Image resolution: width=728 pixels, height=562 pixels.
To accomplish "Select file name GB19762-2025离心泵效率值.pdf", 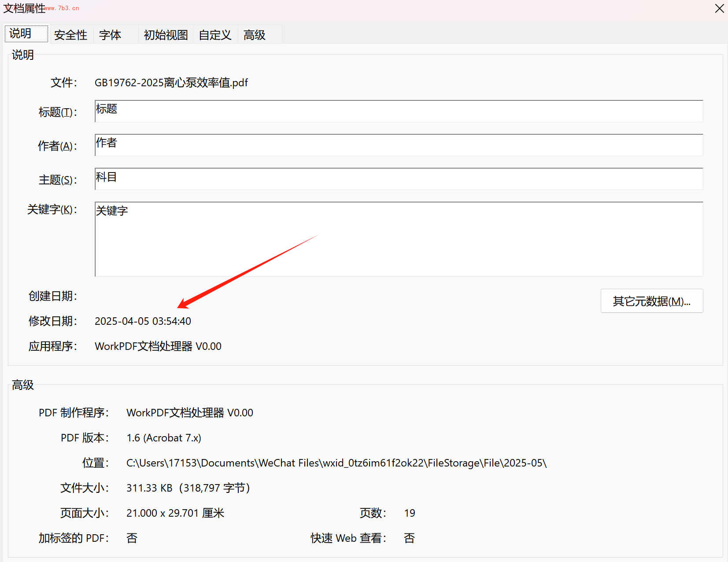I will point(171,83).
